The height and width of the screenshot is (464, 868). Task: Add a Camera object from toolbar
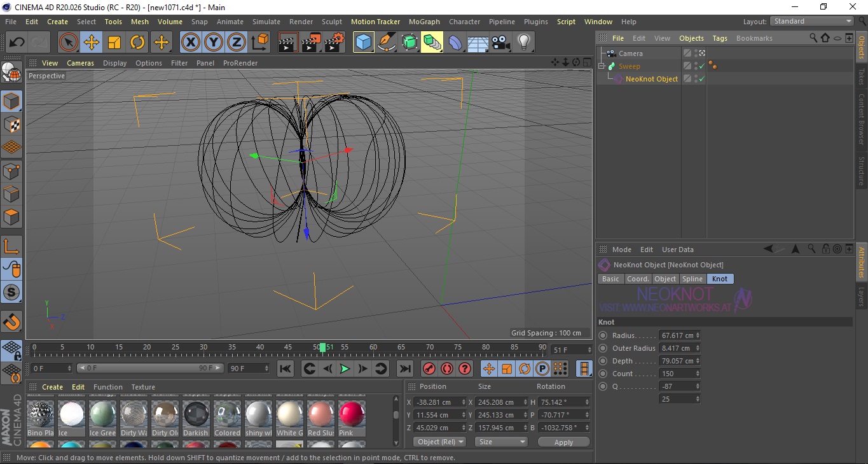(501, 43)
